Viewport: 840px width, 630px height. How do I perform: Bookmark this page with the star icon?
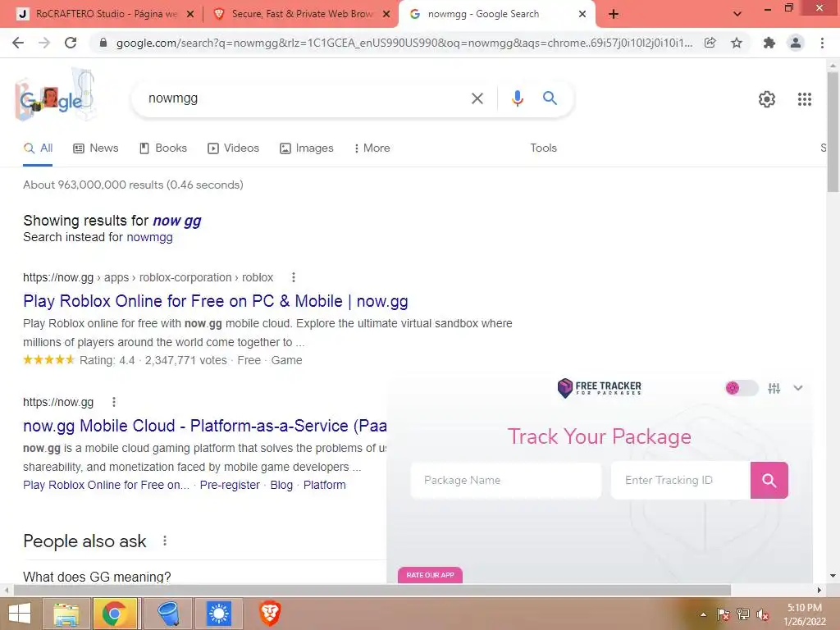[x=737, y=43]
